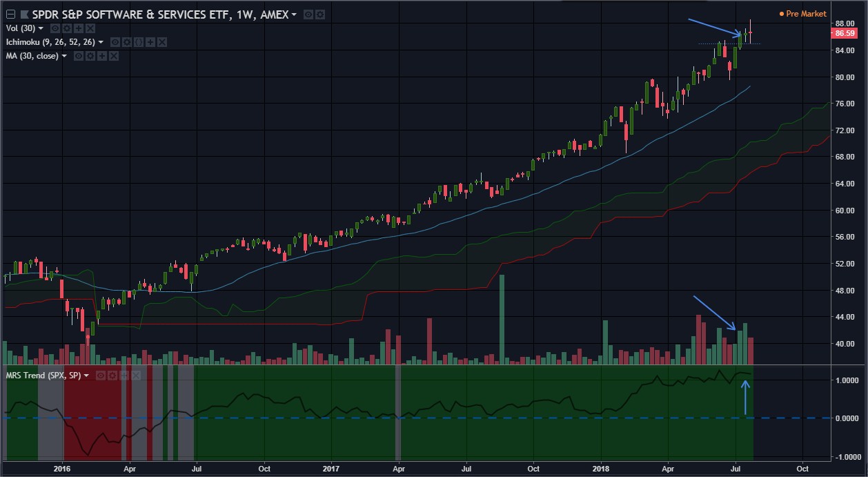Click the 2018 time axis label
Viewport: 868px width, 477px height.
600,467
